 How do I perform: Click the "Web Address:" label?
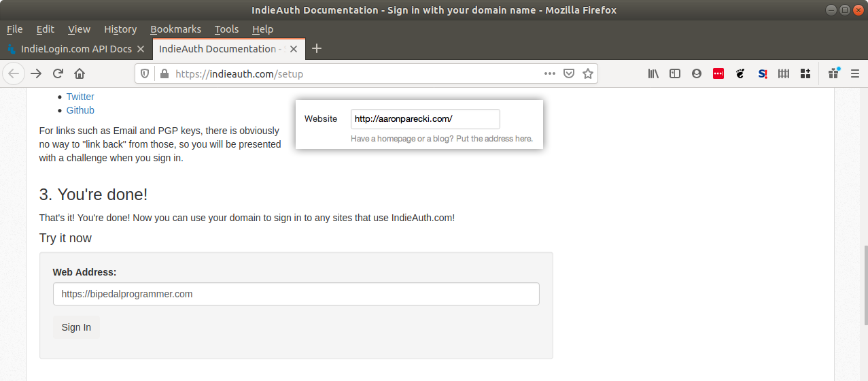click(85, 272)
